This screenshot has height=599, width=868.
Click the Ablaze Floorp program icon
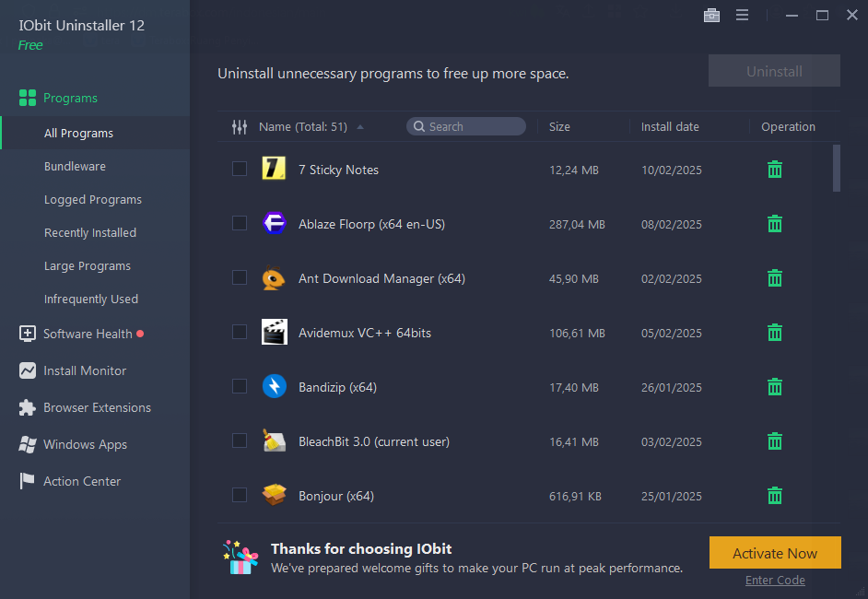[274, 224]
